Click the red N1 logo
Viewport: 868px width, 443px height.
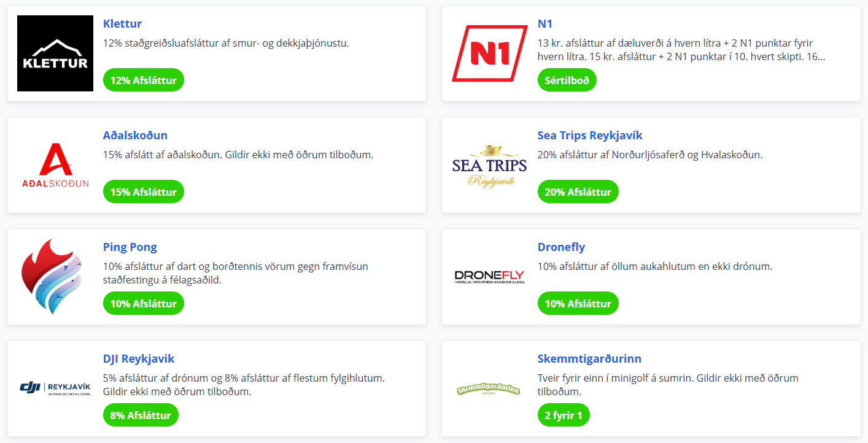tap(489, 53)
